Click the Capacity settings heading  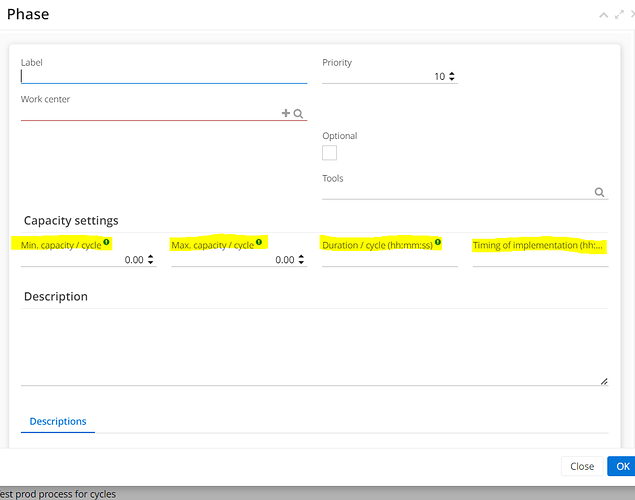71,221
